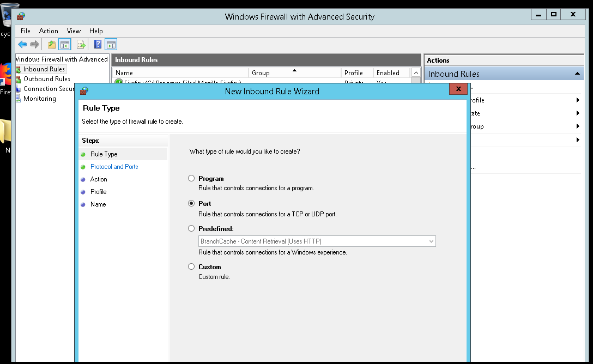Click the Back arrow toolbar icon
Viewport: 593px width, 364px height.
tap(22, 45)
